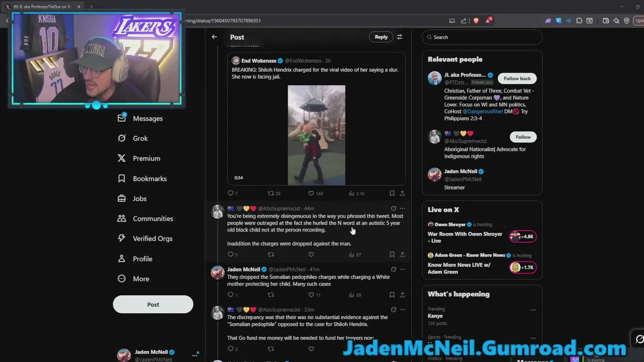Open account switcher menu beside Jaden McNeil
The width and height of the screenshot is (644, 362).
(194, 355)
